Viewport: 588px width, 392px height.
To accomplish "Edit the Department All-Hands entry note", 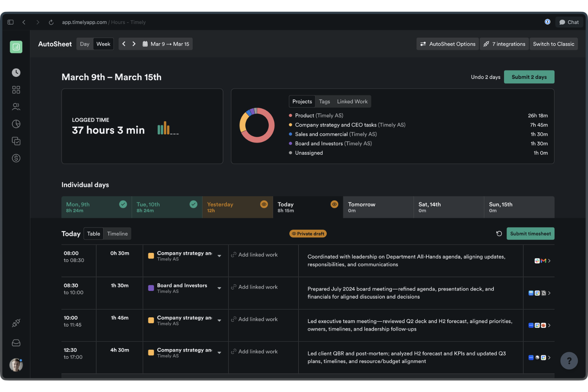I will (406, 261).
